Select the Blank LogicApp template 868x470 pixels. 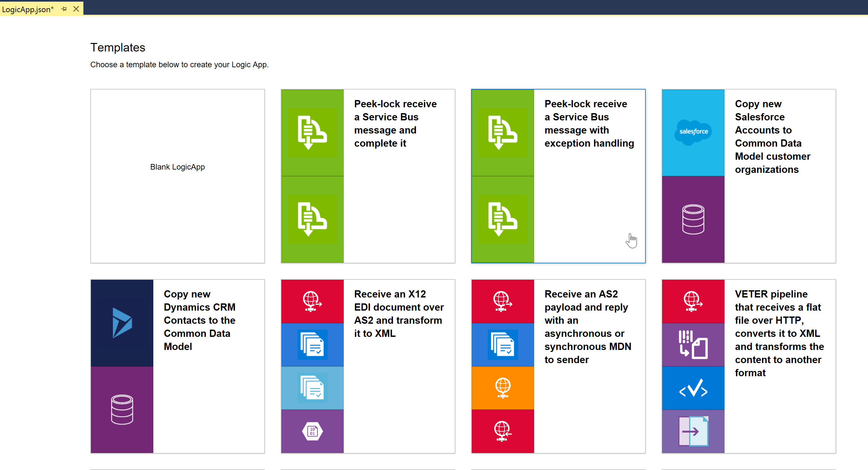pos(177,176)
